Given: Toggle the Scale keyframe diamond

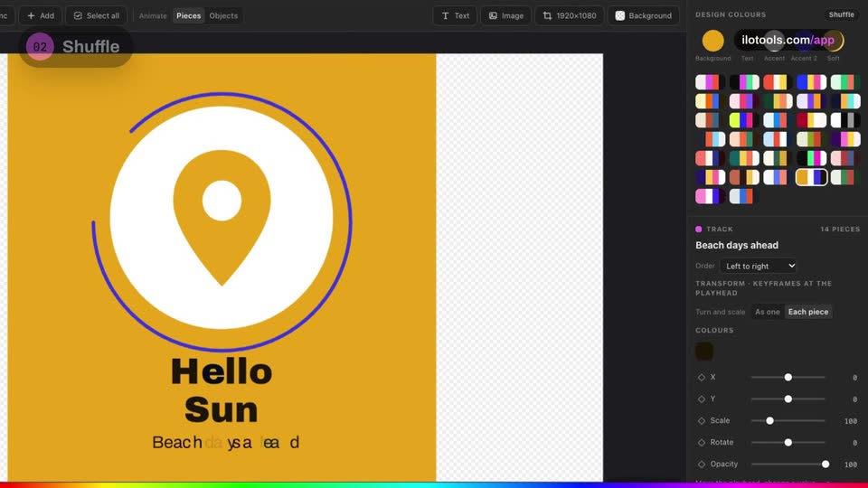Looking at the screenshot, I should pos(702,421).
